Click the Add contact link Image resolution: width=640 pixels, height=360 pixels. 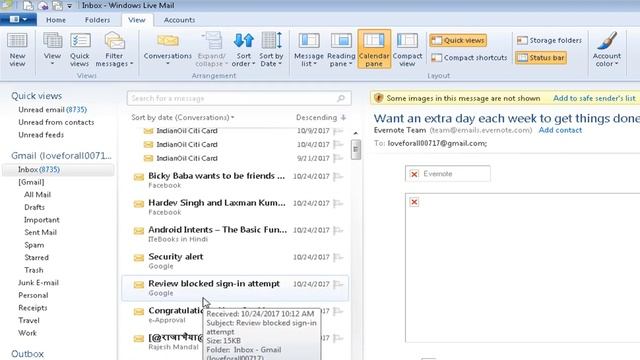[560, 130]
